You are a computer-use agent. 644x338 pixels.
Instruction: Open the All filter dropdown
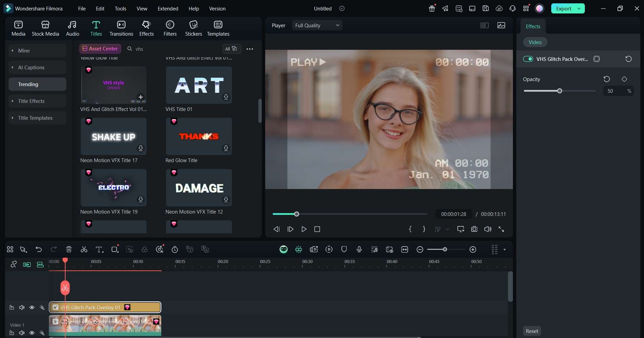pos(232,49)
